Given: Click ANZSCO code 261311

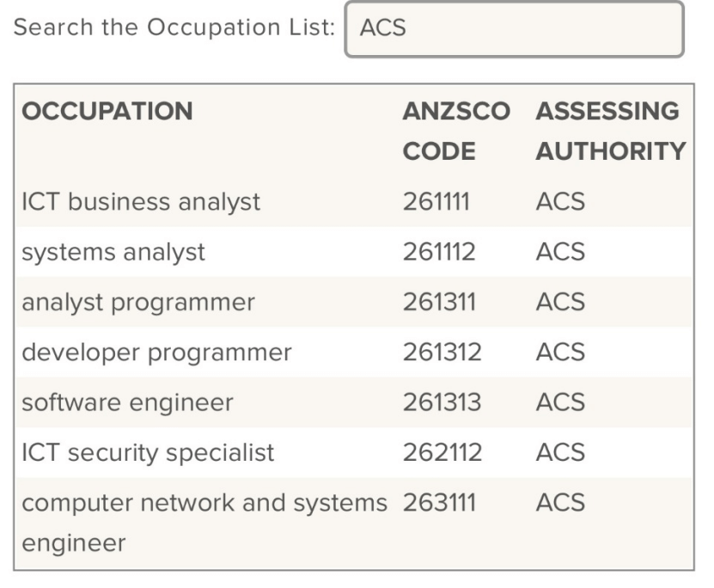Looking at the screenshot, I should coord(439,302).
